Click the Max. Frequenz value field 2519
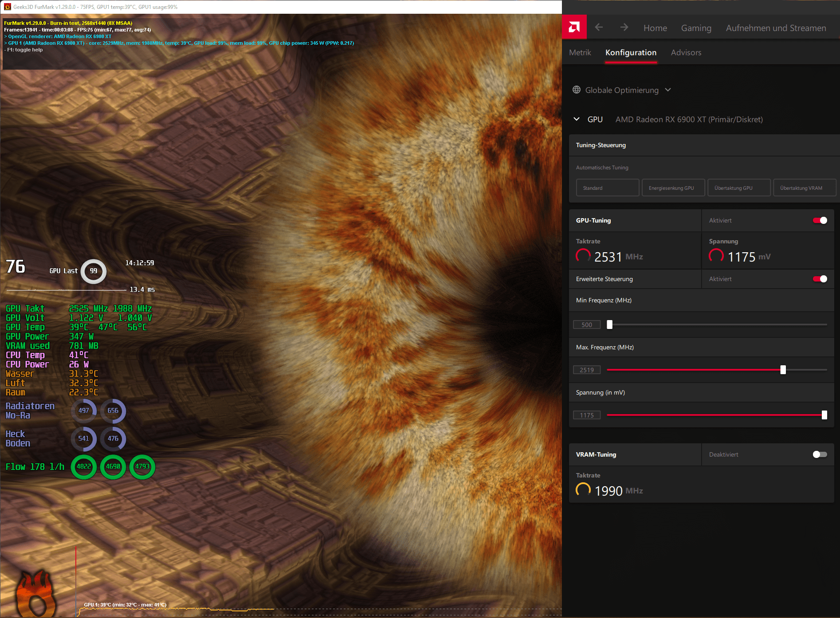This screenshot has height=618, width=840. (x=587, y=370)
